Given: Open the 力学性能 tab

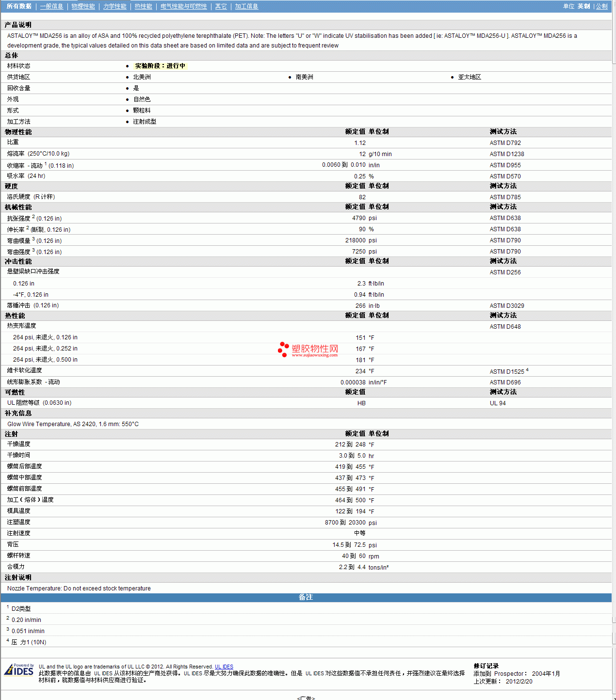Looking at the screenshot, I should click(x=114, y=6).
